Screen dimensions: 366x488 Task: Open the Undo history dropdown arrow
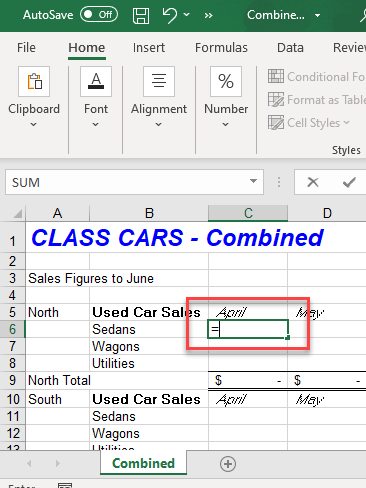click(187, 15)
